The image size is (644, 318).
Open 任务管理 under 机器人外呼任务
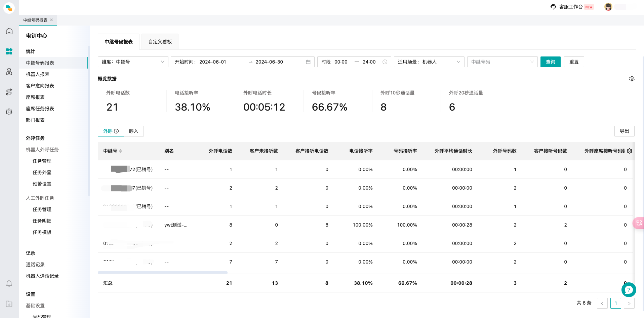(42, 161)
